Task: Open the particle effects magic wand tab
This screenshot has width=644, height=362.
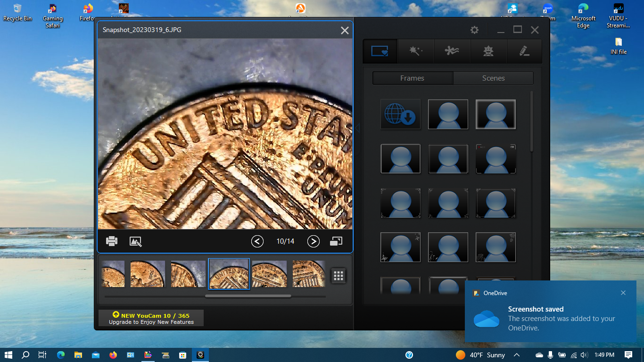Action: (x=415, y=51)
